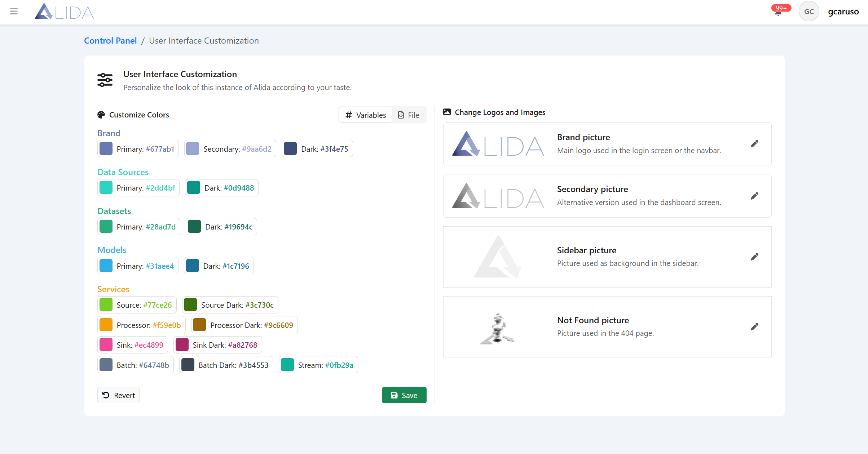Screen dimensions: 868x454
Task: Click the GC user avatar
Action: pyautogui.click(x=809, y=12)
